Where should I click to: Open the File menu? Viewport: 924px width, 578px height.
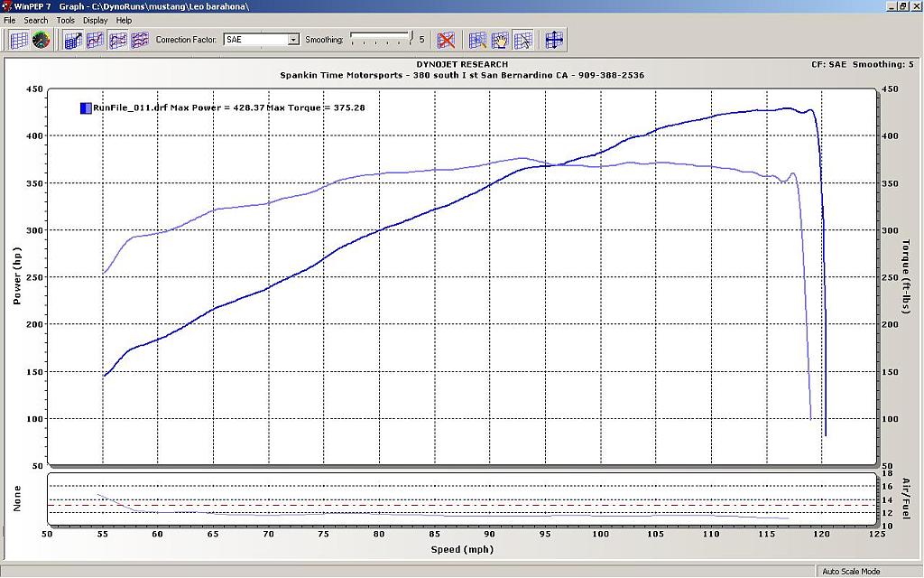(x=10, y=20)
